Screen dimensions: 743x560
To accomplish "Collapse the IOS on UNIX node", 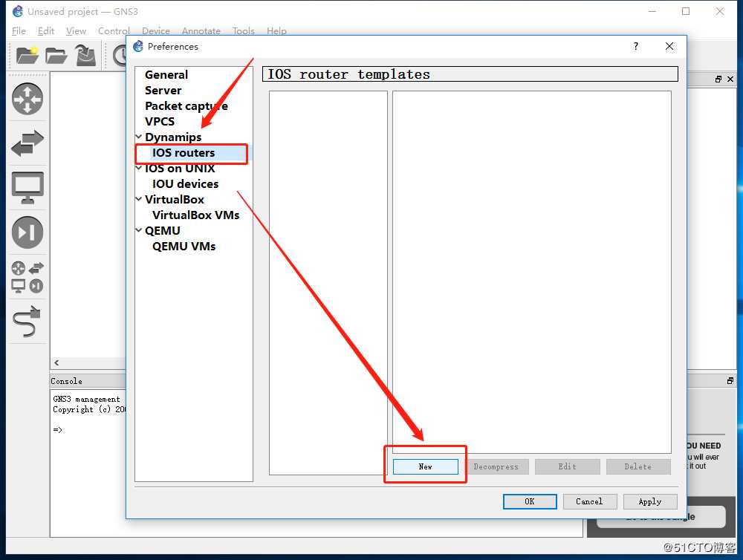I will (139, 168).
